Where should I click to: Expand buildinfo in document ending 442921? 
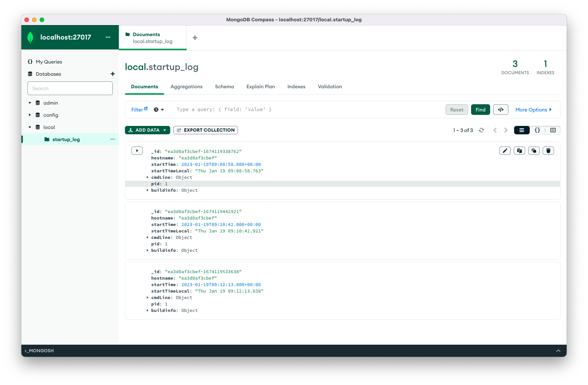(x=147, y=250)
